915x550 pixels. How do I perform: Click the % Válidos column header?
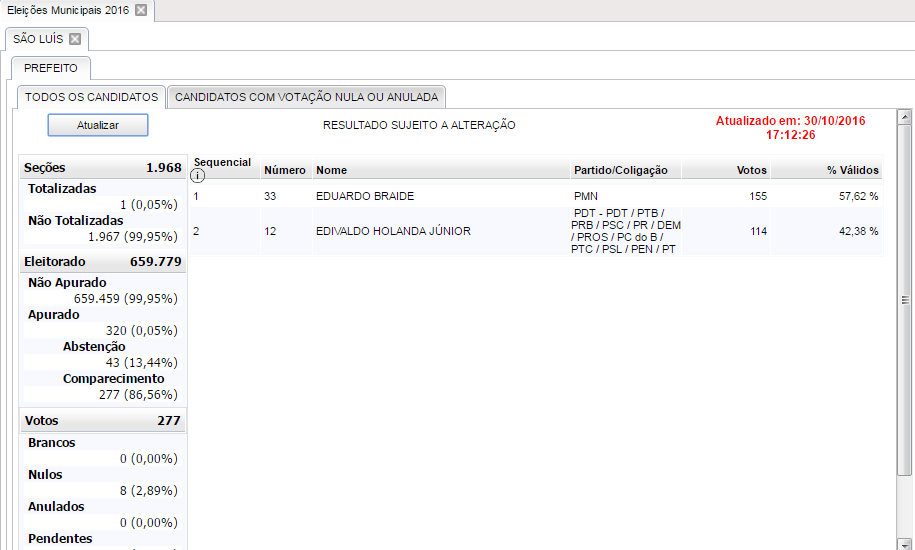point(852,170)
